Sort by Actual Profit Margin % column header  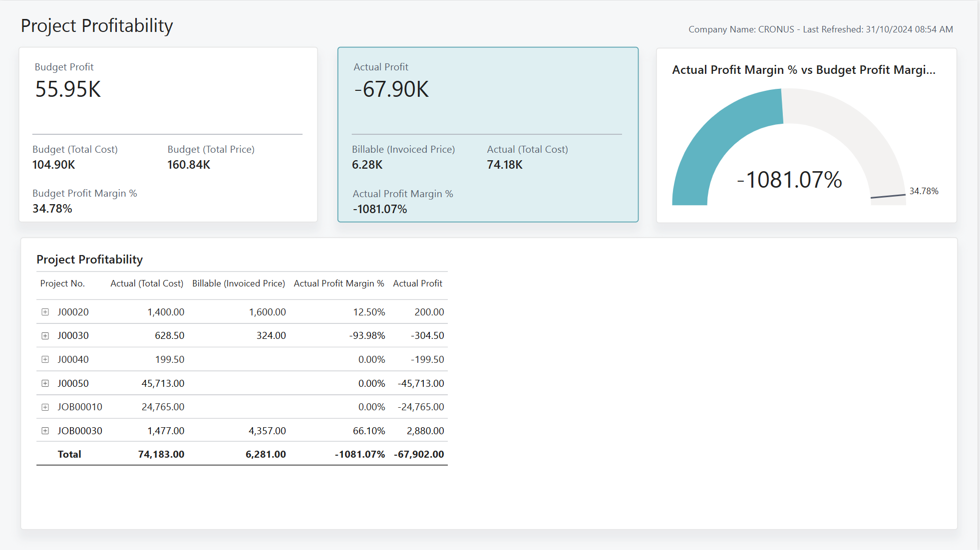coord(339,283)
